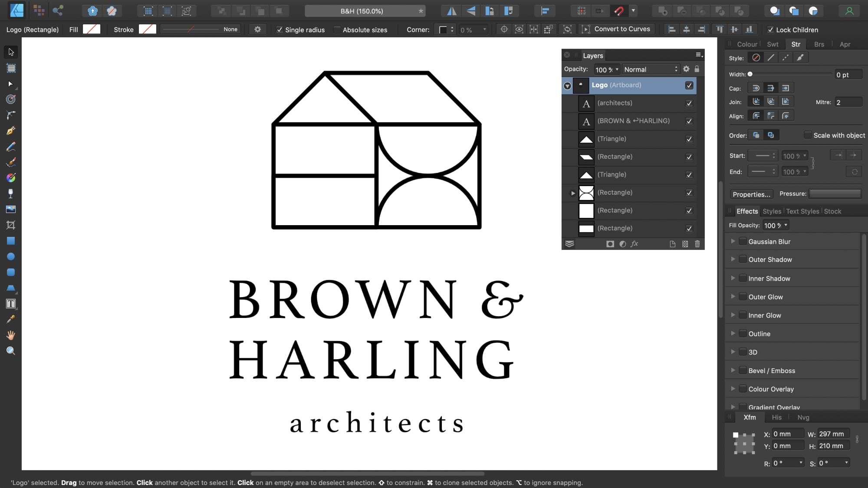Switch to the Colour tab
The image size is (868, 488).
(747, 44)
